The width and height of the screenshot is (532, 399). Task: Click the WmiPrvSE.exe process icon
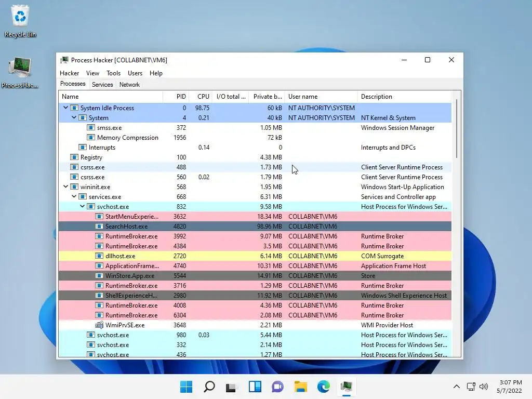[x=99, y=325]
